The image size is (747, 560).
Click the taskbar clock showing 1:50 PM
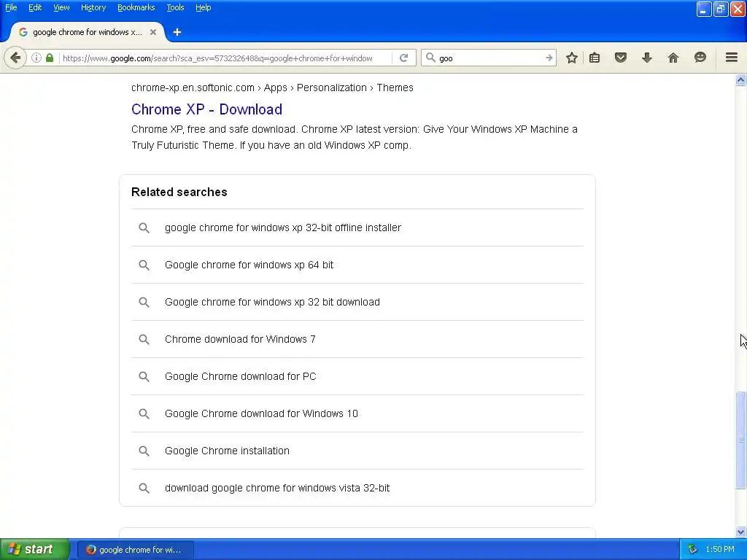pos(720,550)
